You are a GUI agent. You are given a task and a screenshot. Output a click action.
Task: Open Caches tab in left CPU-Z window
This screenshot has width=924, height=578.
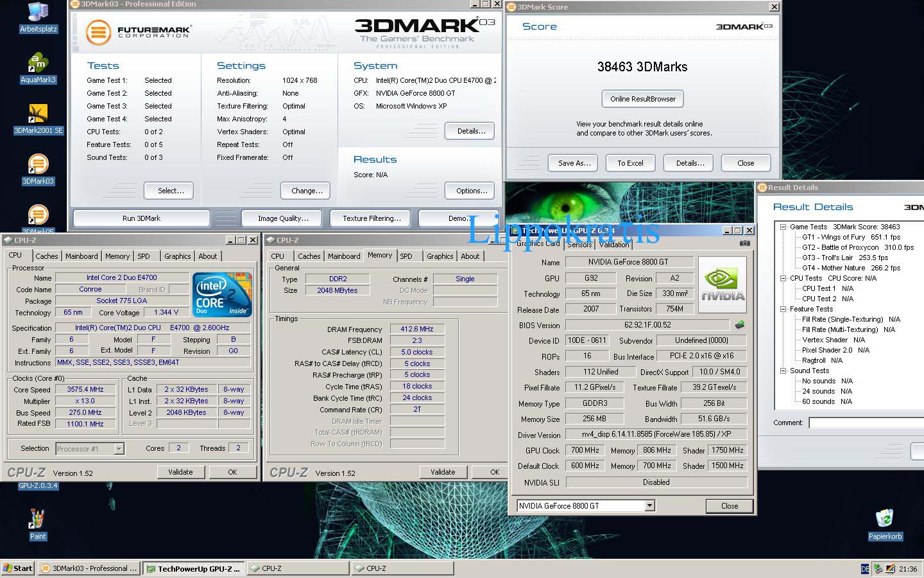47,256
